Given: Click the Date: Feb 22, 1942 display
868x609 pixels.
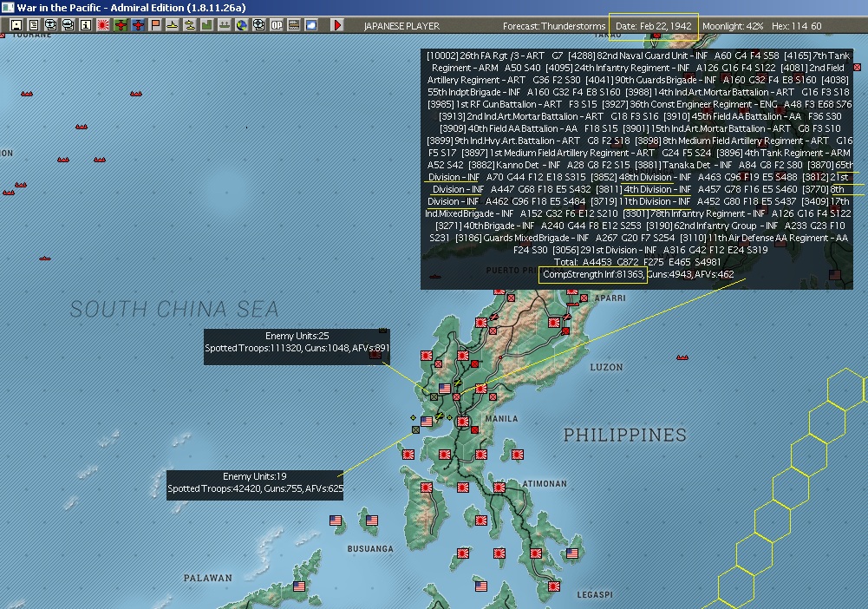Looking at the screenshot, I should tap(653, 26).
